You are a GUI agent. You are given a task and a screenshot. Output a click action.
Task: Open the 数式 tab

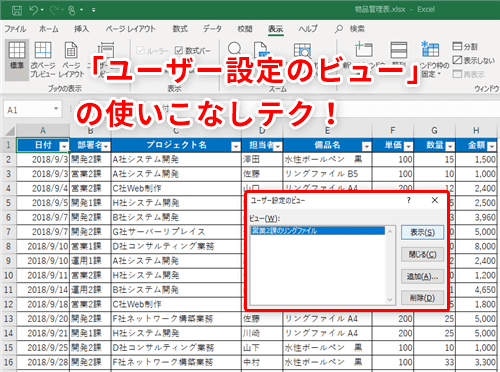click(180, 29)
